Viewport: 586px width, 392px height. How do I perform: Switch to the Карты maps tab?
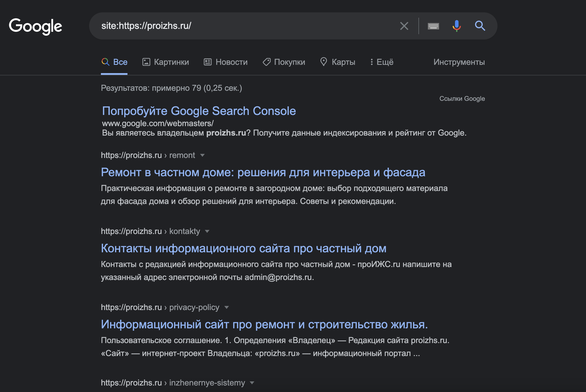pos(338,62)
